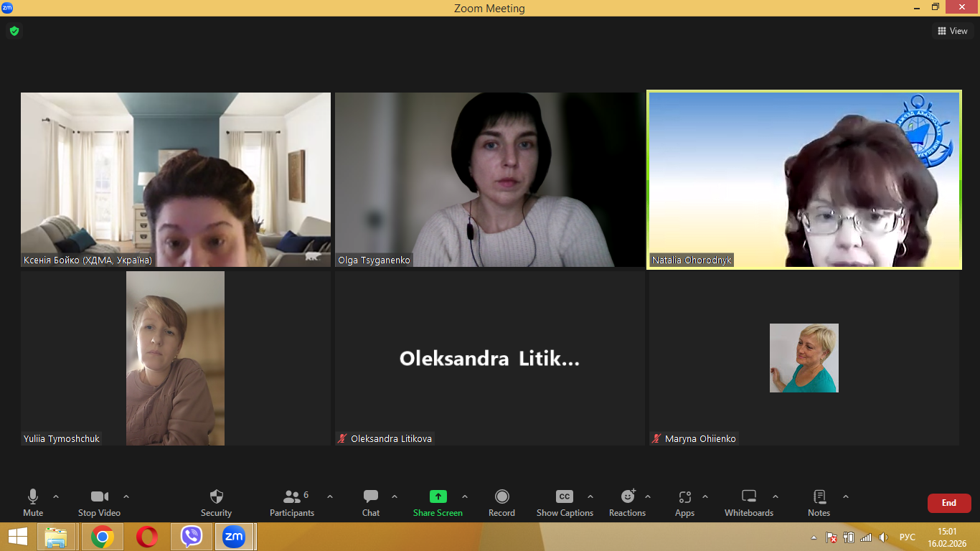
Task: Open the Participants panel
Action: pos(292,497)
